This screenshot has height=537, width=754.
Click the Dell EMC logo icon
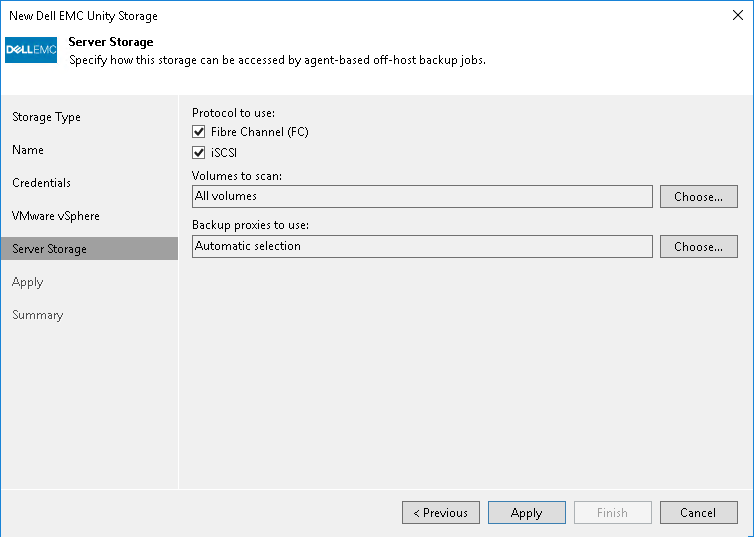pos(31,49)
